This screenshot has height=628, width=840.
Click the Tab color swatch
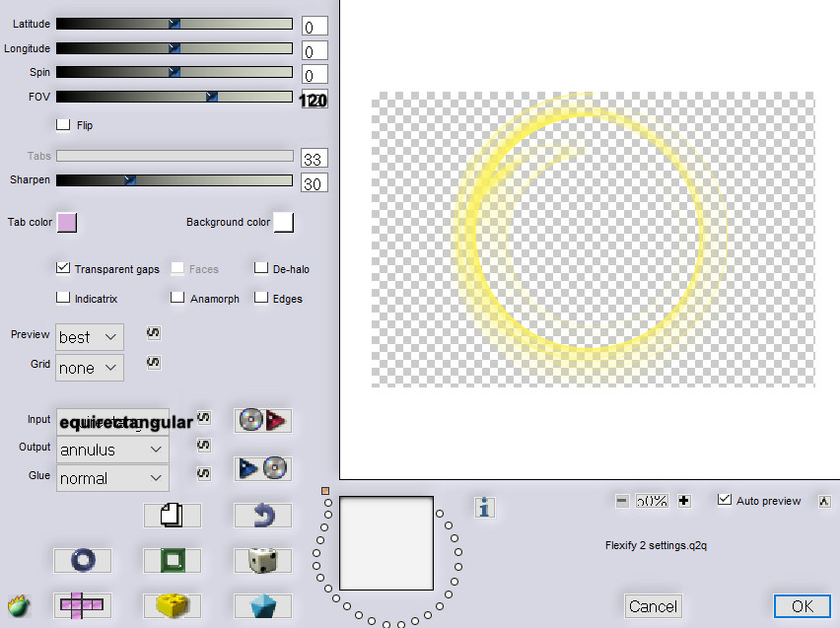tap(67, 222)
